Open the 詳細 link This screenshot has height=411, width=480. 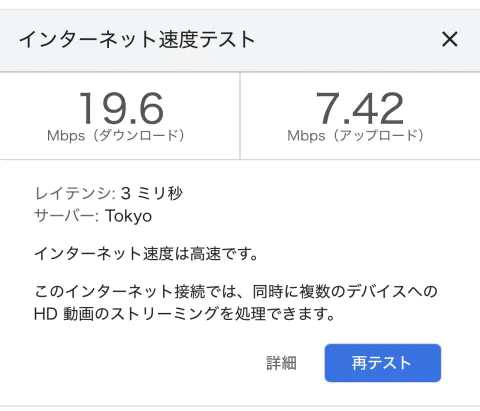click(281, 363)
